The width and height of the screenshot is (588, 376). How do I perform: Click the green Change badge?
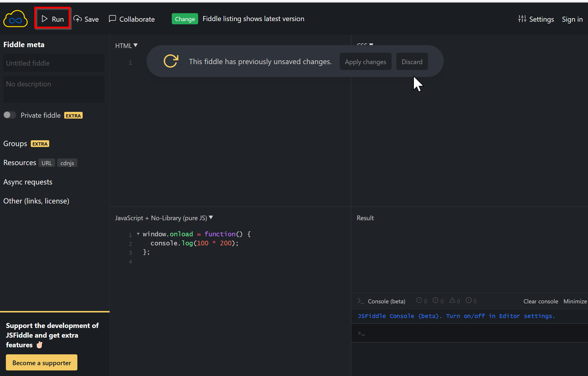(185, 19)
